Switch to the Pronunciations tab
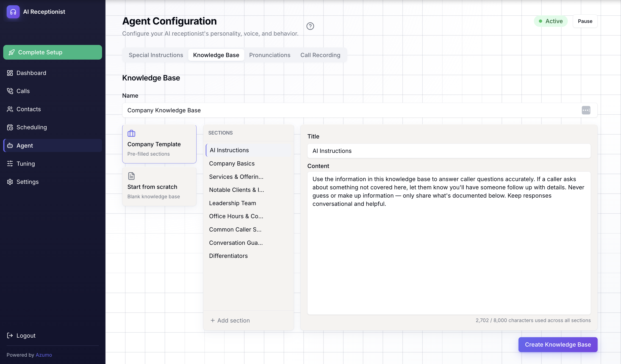This screenshot has height=364, width=621. click(x=270, y=55)
